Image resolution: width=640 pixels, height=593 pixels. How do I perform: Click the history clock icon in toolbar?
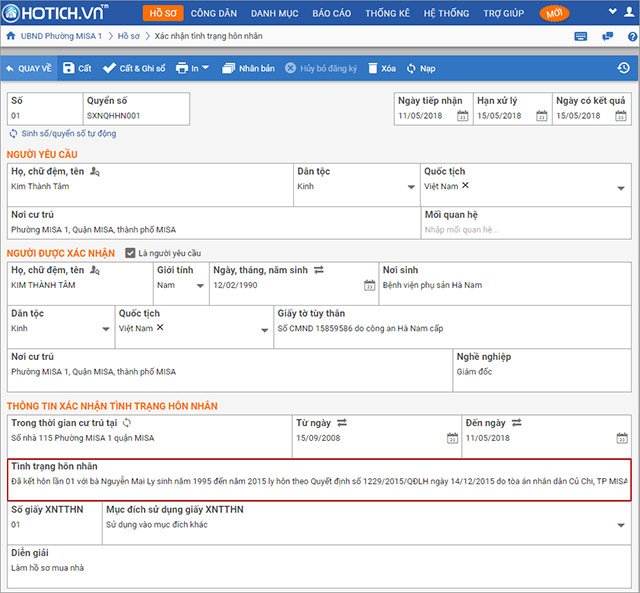pos(623,68)
